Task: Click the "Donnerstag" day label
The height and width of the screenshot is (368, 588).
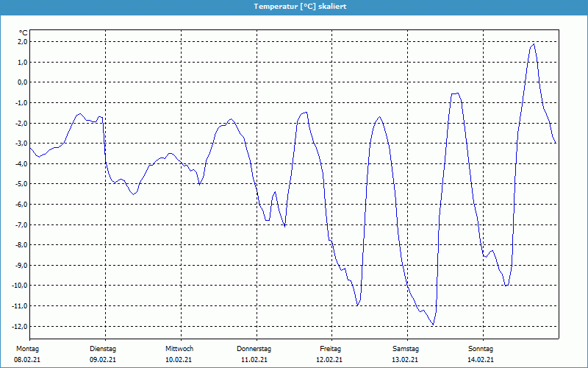Action: [x=254, y=349]
